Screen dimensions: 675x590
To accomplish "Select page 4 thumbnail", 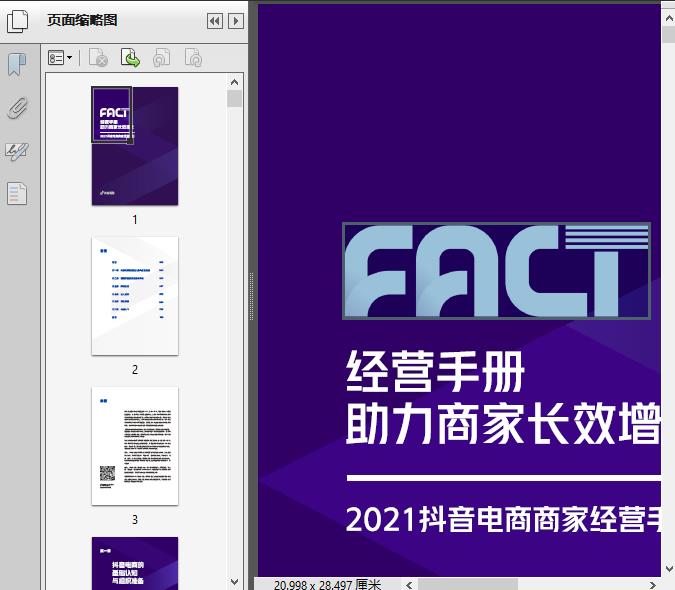I will tap(135, 563).
